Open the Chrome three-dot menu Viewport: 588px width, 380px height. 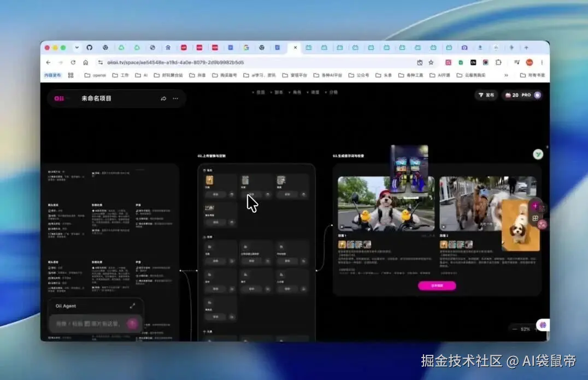point(542,62)
